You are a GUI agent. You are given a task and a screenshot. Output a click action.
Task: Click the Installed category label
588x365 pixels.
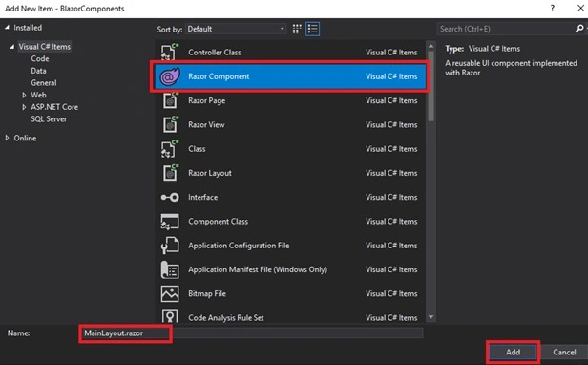(28, 28)
